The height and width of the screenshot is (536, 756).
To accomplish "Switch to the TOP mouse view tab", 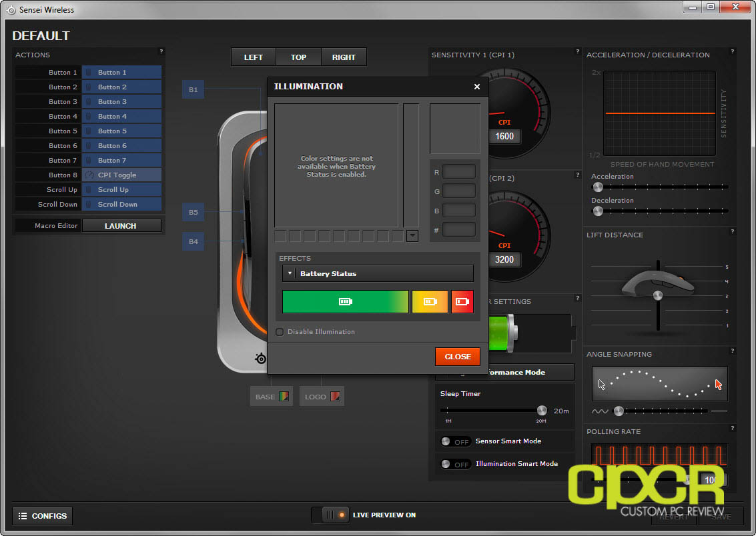I will [298, 57].
